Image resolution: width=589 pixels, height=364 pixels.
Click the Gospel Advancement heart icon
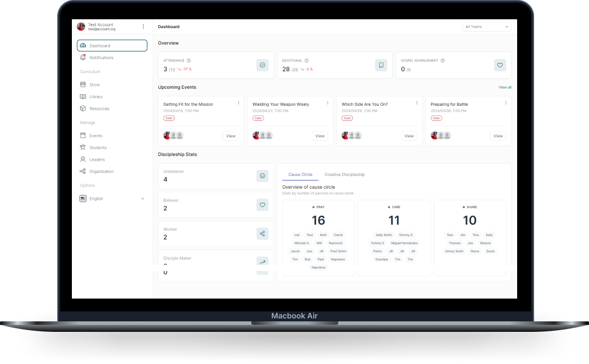[500, 65]
